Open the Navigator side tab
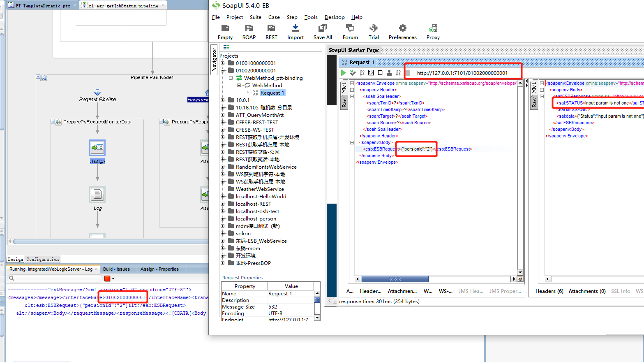The height and width of the screenshot is (362, 644). 214,60
